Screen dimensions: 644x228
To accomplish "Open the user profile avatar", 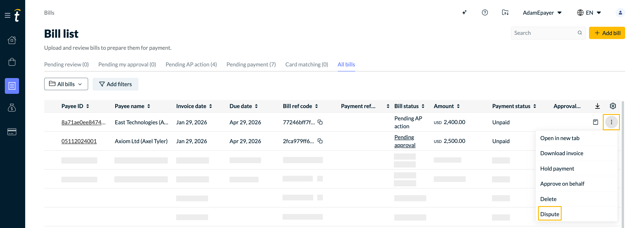I will (x=620, y=12).
